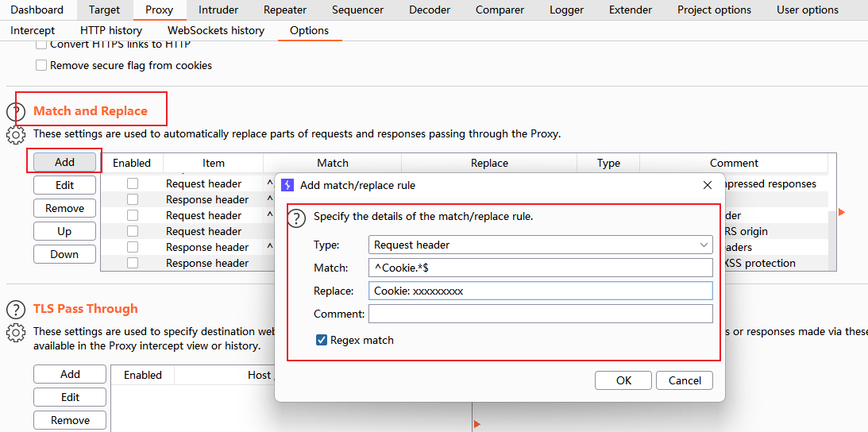Tick Enabled box for first Request header rule
This screenshot has width=868, height=432.
[133, 183]
